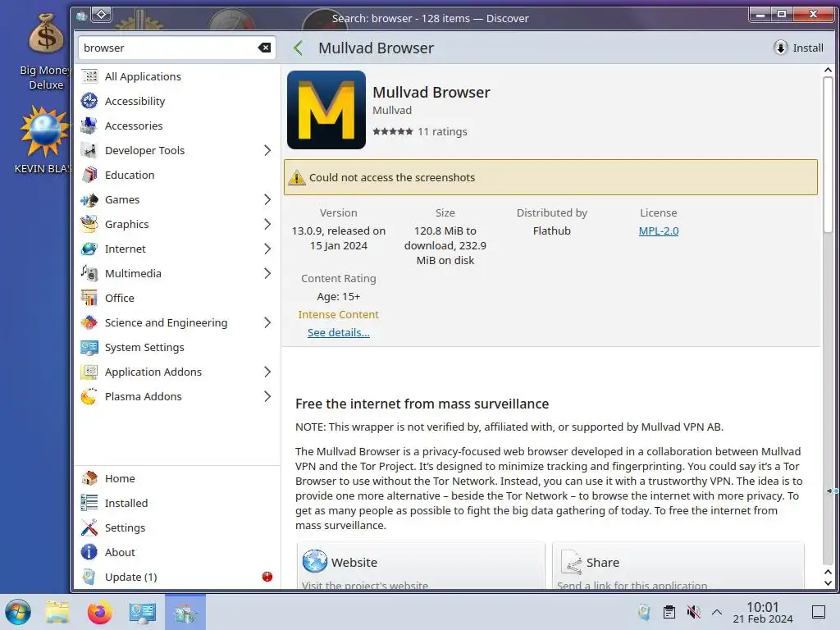Select the Office category label
The image size is (840, 630).
[120, 299]
